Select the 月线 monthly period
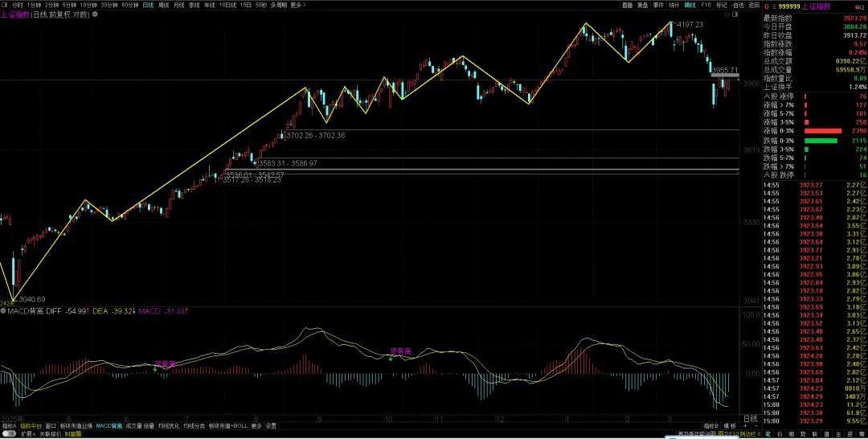Image resolution: width=868 pixels, height=439 pixels. 178,5
